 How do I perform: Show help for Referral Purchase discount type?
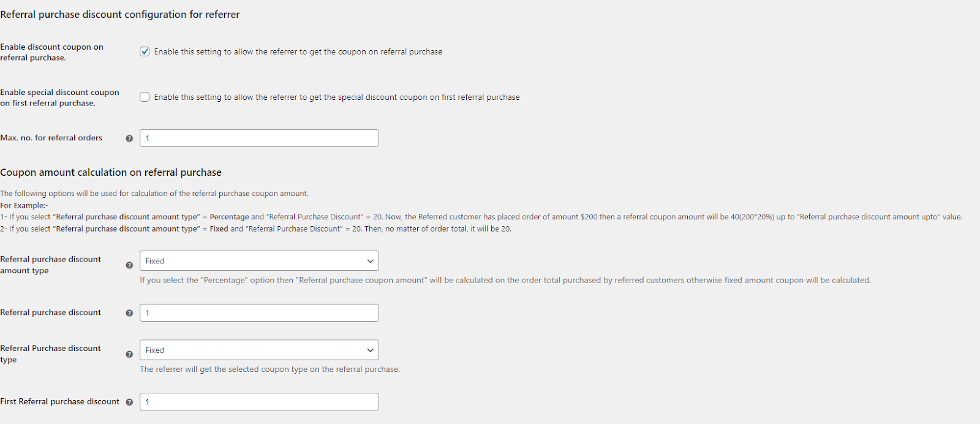pos(129,354)
